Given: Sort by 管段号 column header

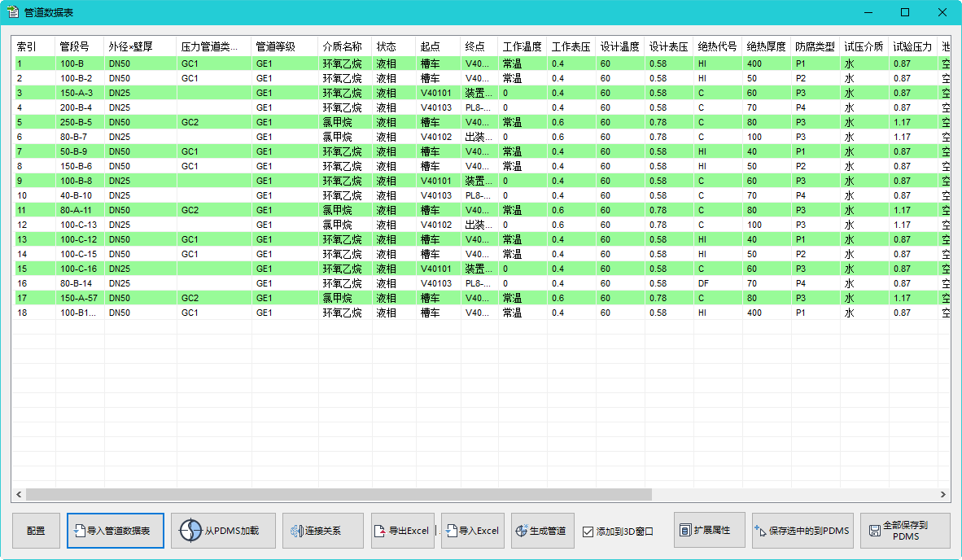Looking at the screenshot, I should [x=80, y=46].
